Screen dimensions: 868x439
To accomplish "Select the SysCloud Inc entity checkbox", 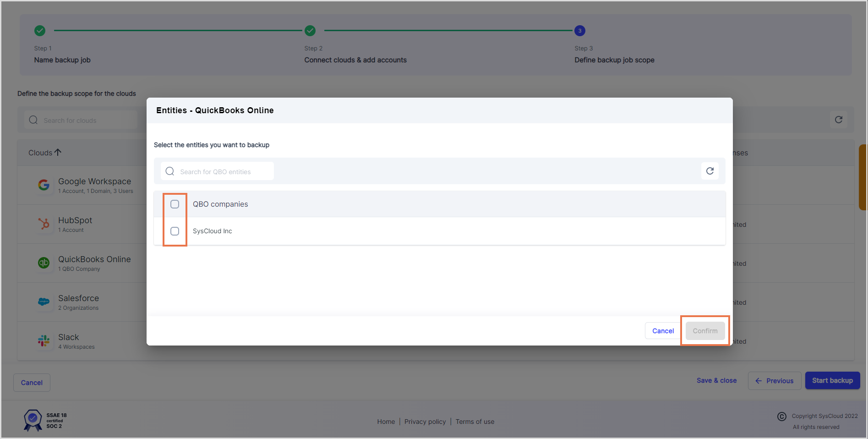I will coord(175,231).
